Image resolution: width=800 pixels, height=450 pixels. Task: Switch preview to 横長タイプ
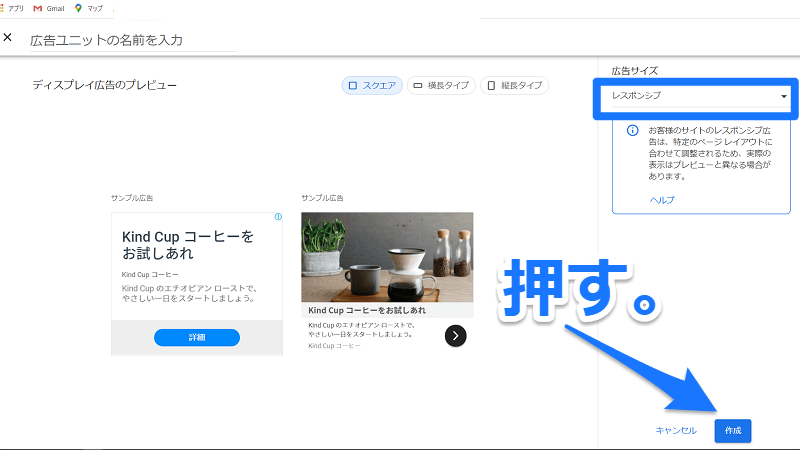tap(440, 86)
